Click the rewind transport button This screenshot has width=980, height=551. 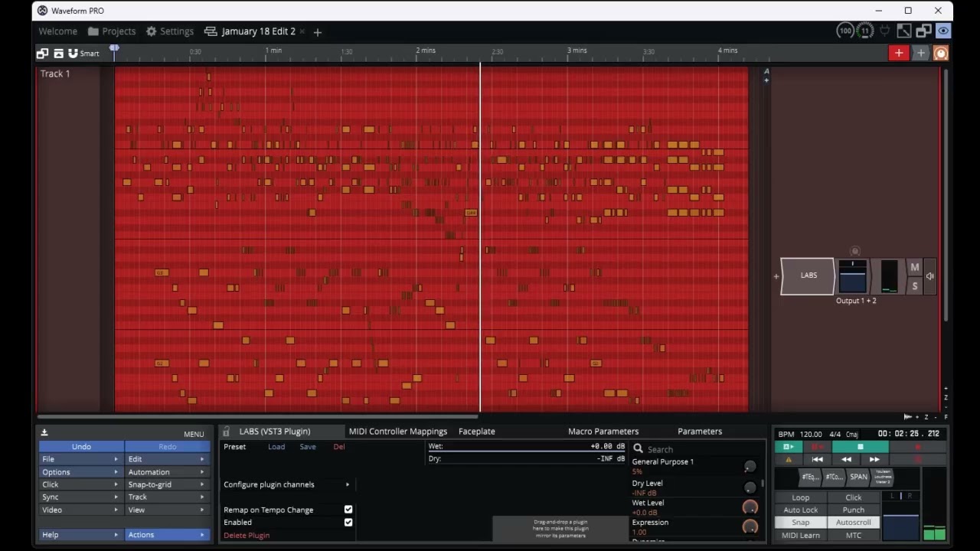[x=846, y=459]
